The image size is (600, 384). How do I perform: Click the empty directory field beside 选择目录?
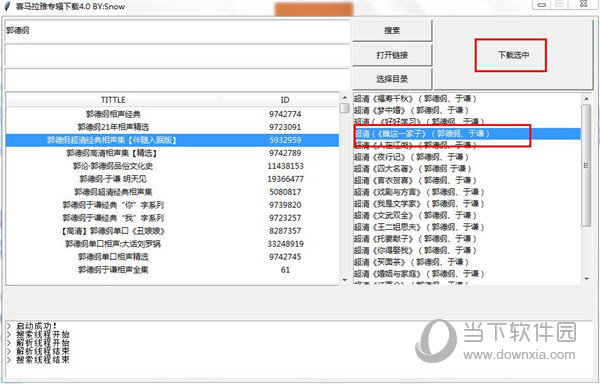[x=177, y=79]
